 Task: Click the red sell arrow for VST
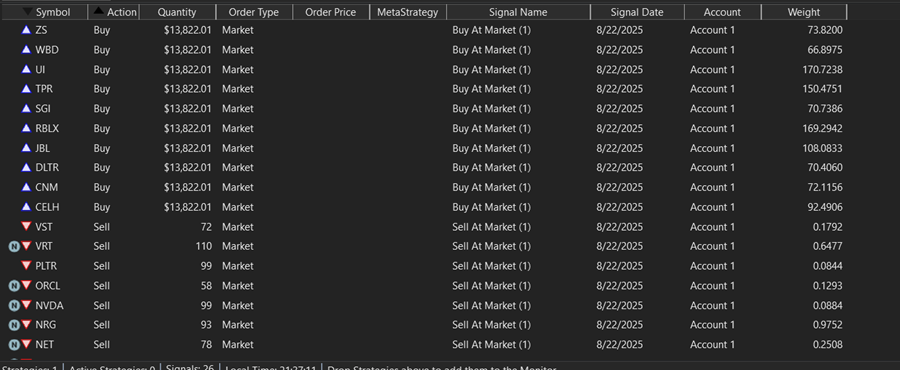click(x=26, y=227)
